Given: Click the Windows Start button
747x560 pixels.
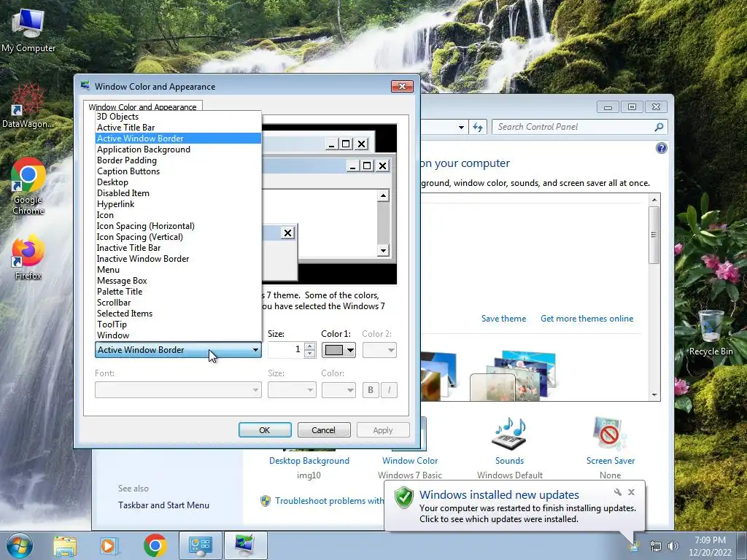Looking at the screenshot, I should tap(20, 545).
